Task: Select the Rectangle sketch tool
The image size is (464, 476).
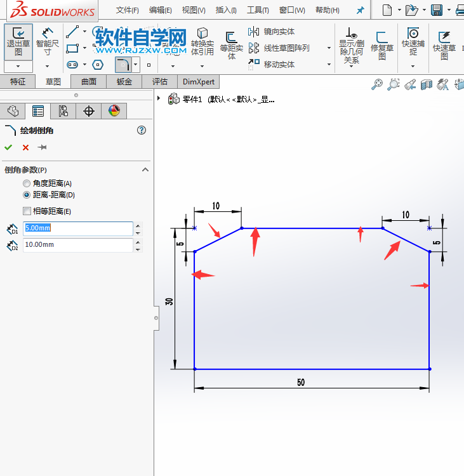Action: pos(72,48)
